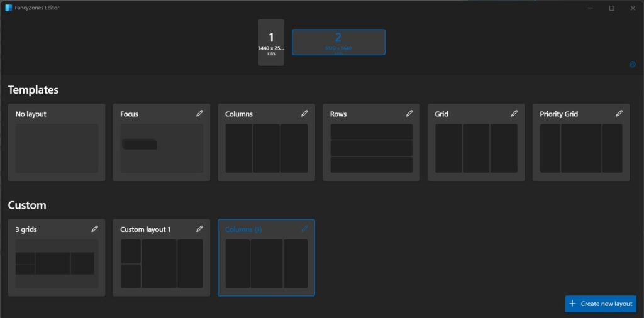Edit the Focus template with pencil icon
The image size is (644, 318).
tap(199, 114)
